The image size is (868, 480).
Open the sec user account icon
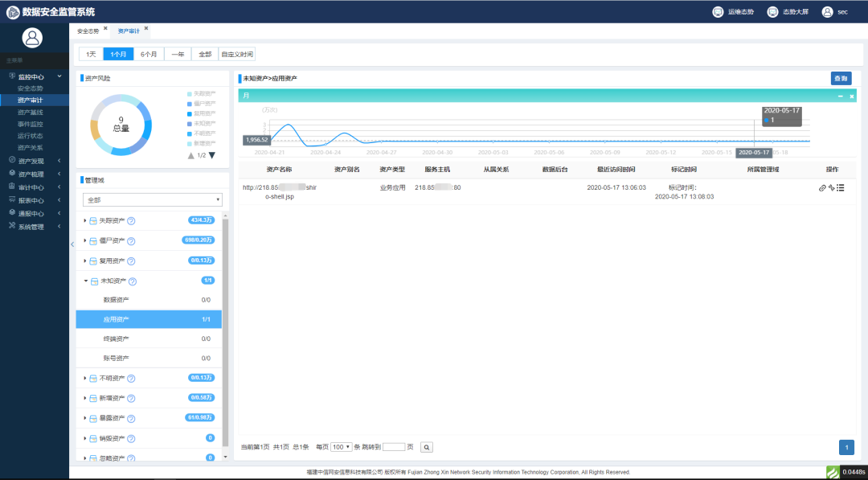point(828,11)
